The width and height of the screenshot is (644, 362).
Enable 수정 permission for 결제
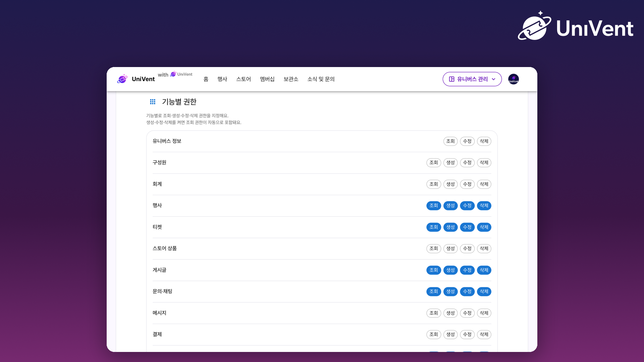tap(467, 334)
